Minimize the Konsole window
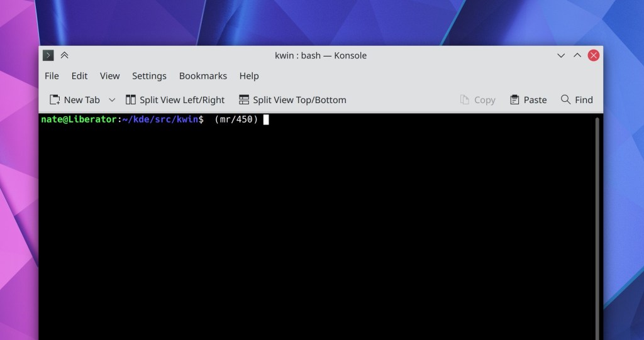This screenshot has width=644, height=340. point(561,55)
